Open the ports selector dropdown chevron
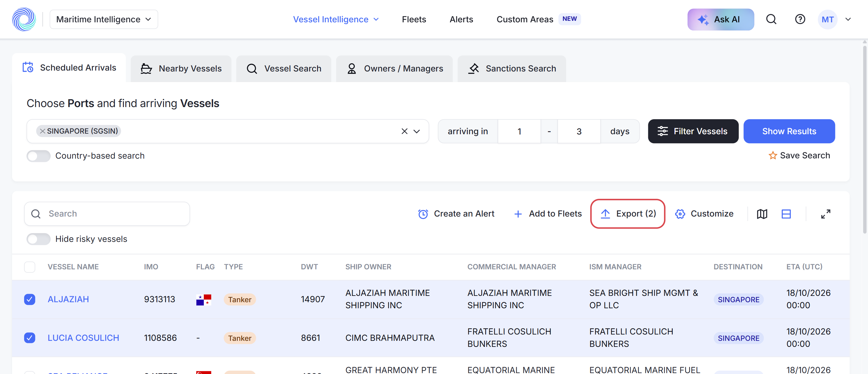 (417, 131)
